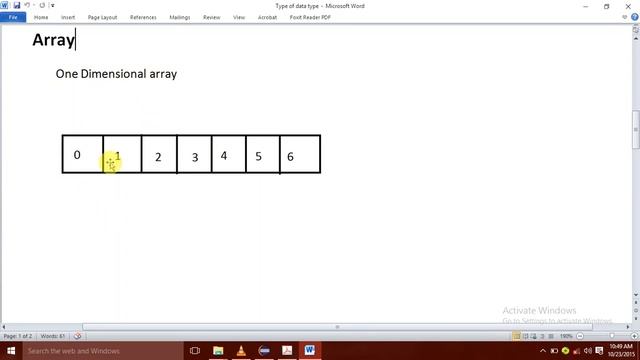This screenshot has height=360, width=640.
Task: Select array cell labeled 4
Action: (x=229, y=154)
